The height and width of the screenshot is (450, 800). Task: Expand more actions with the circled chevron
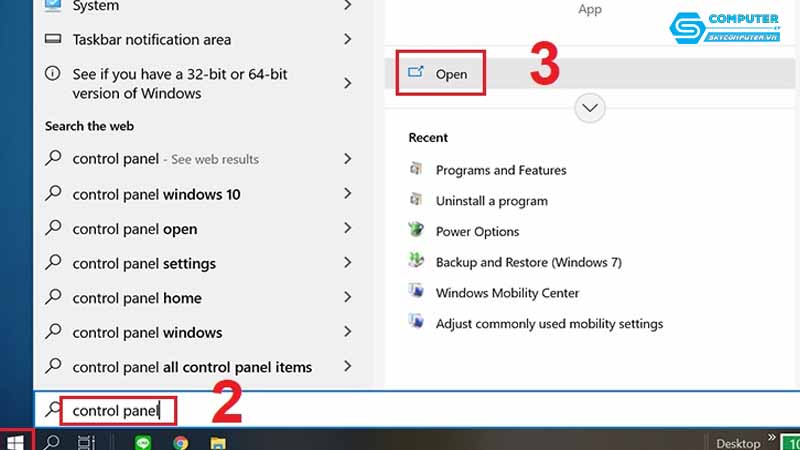(x=590, y=108)
